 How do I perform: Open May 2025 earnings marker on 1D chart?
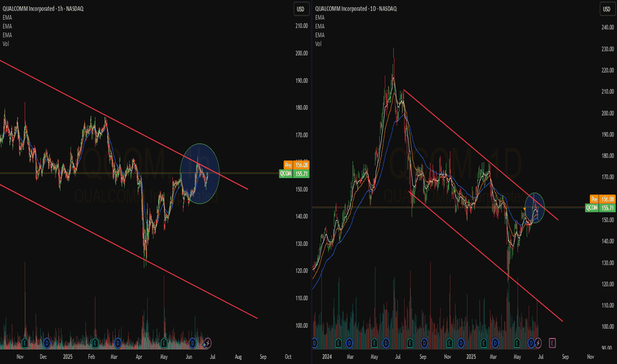[517, 343]
